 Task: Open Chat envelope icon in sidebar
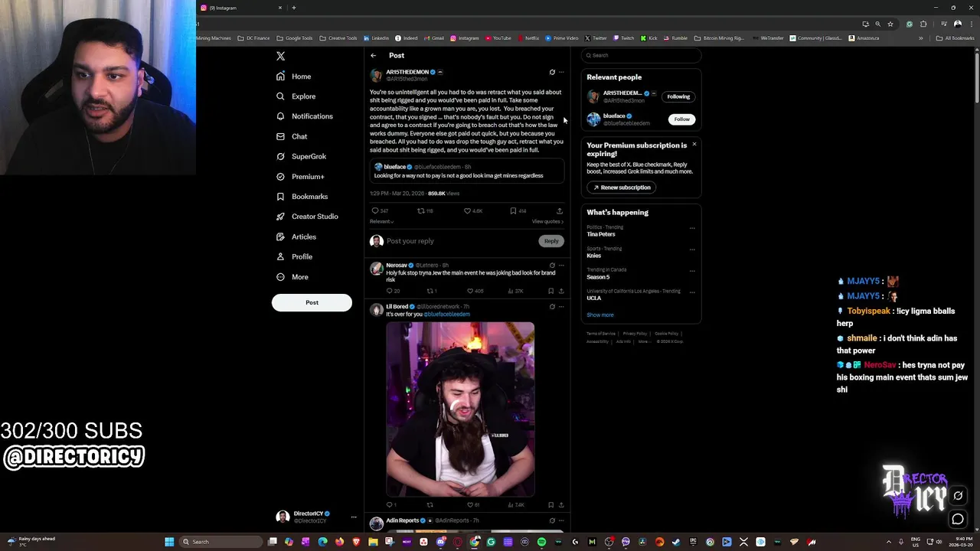280,136
